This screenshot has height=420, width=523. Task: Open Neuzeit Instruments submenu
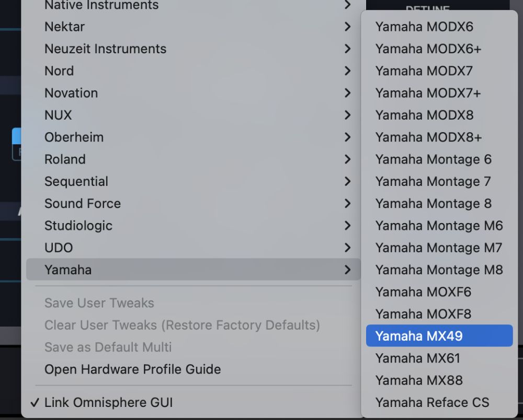[x=105, y=49]
